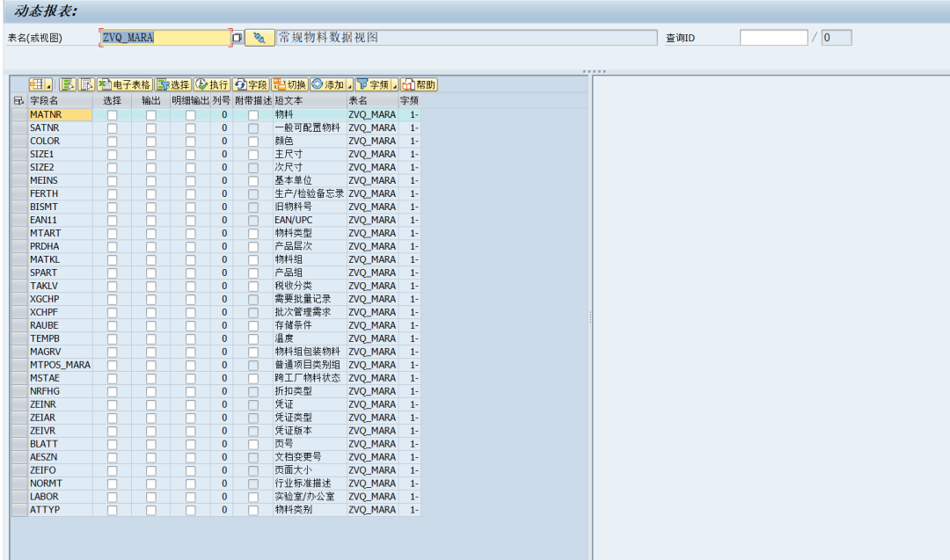Check 明细输出 for the MATKL row

[190, 260]
